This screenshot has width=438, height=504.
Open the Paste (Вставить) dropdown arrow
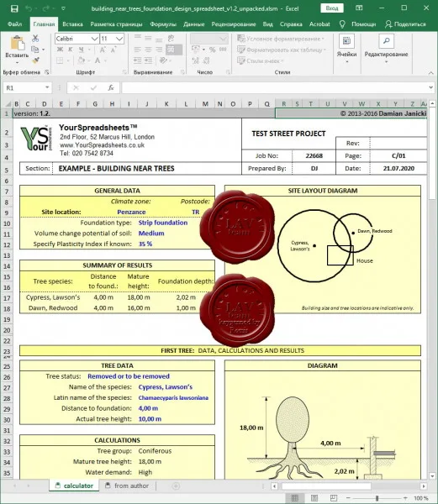coord(17,62)
